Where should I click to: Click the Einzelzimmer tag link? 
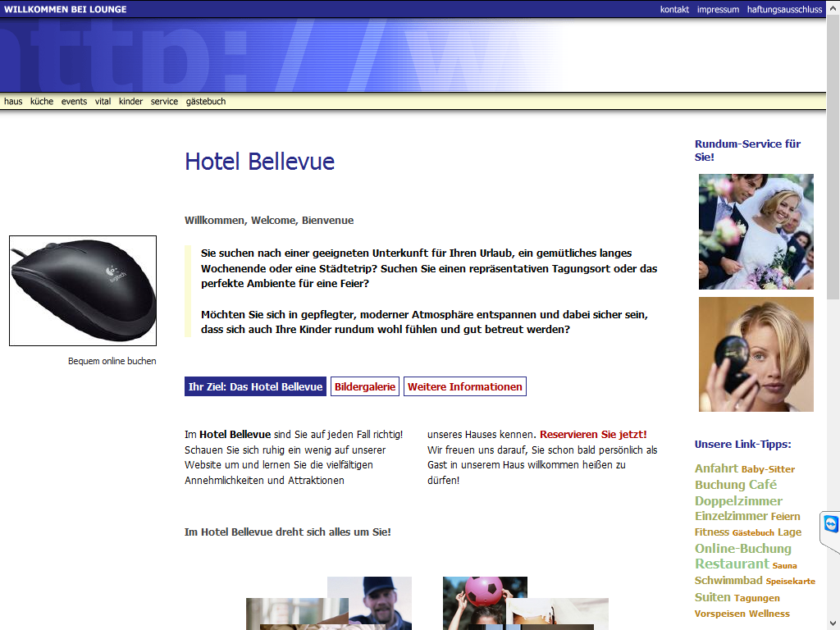[731, 517]
